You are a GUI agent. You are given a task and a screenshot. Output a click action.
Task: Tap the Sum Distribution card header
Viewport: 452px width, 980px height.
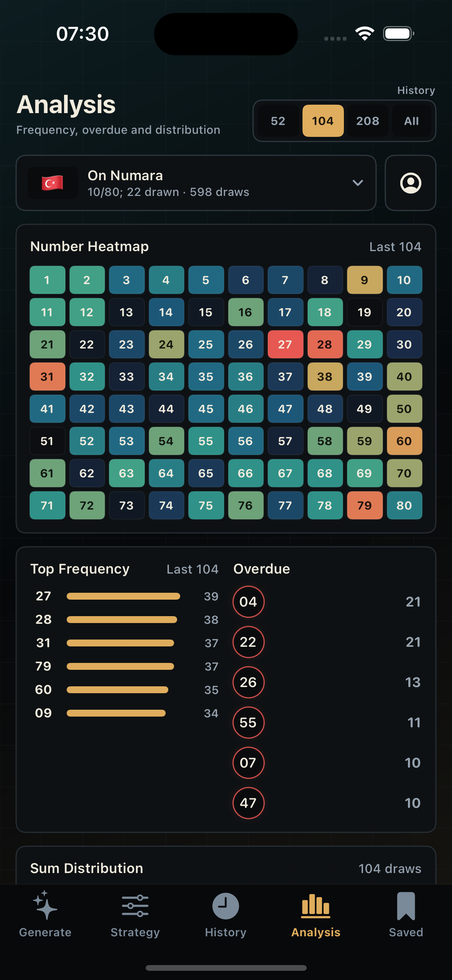(x=226, y=868)
